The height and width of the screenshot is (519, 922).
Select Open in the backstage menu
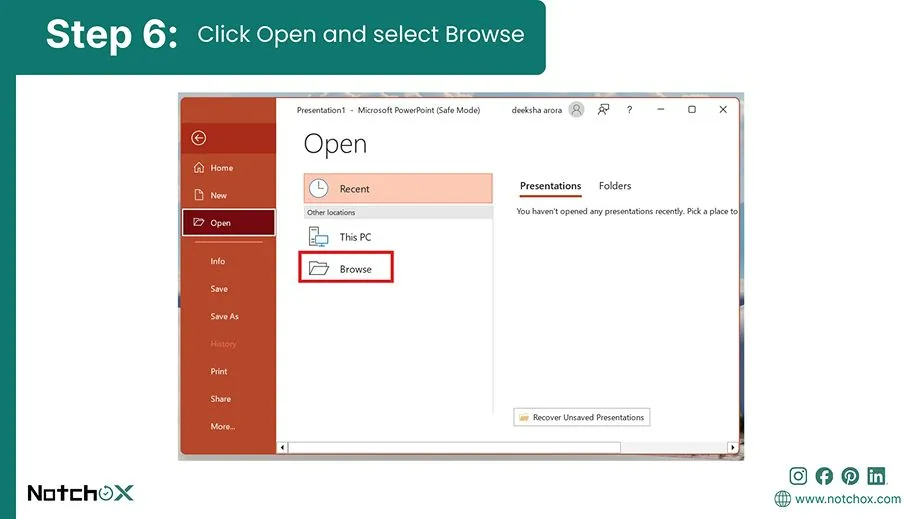click(x=229, y=223)
